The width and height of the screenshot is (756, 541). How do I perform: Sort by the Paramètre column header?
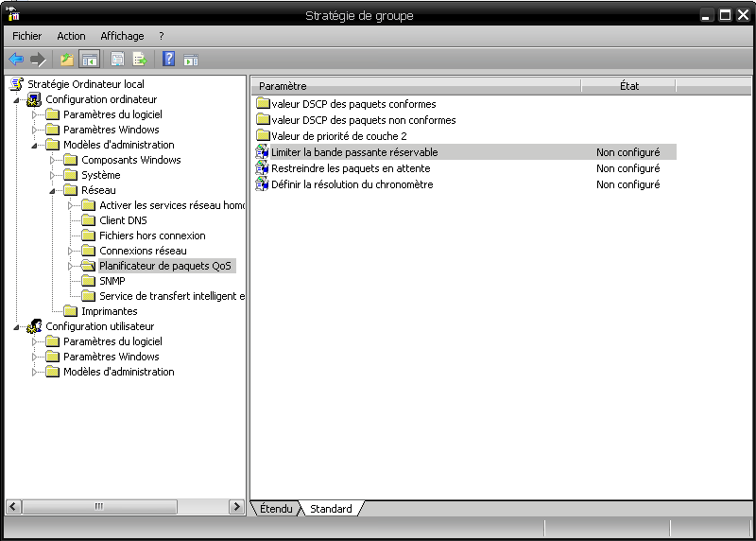416,86
